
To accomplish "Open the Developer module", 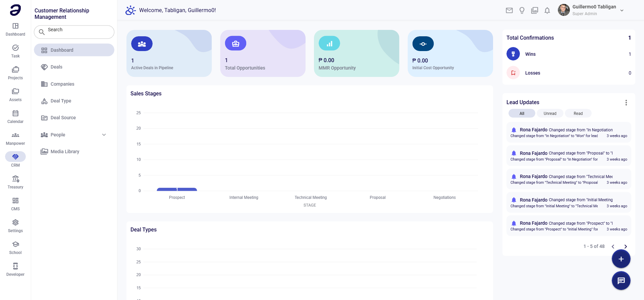I will pos(15,270).
